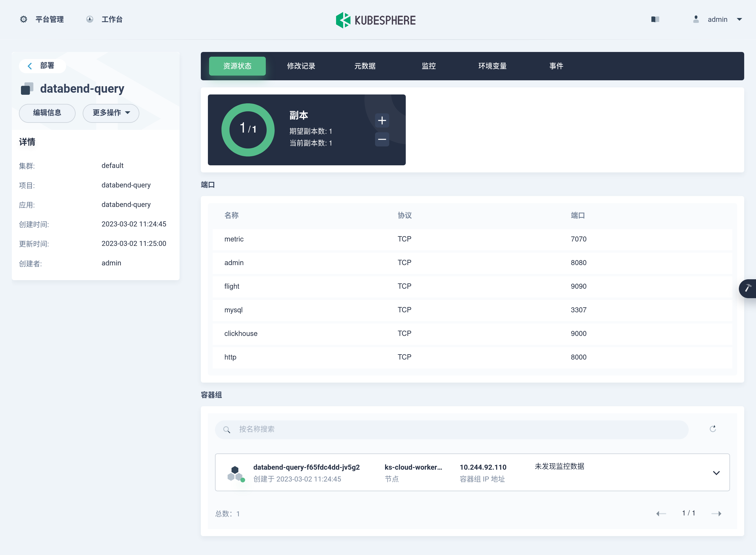Switch to the Environment Variables (环境变量) tab
756x555 pixels.
pos(492,66)
